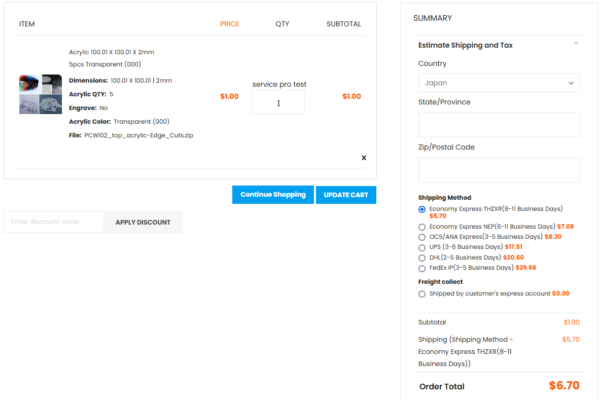The height and width of the screenshot is (400, 600).
Task: Select UPS shipping method
Action: pyautogui.click(x=422, y=247)
